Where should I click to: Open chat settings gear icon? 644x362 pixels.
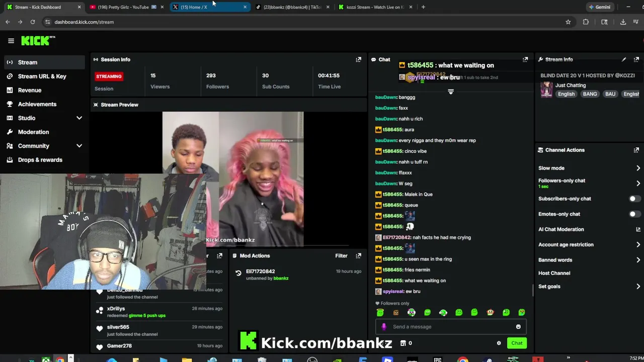499,343
